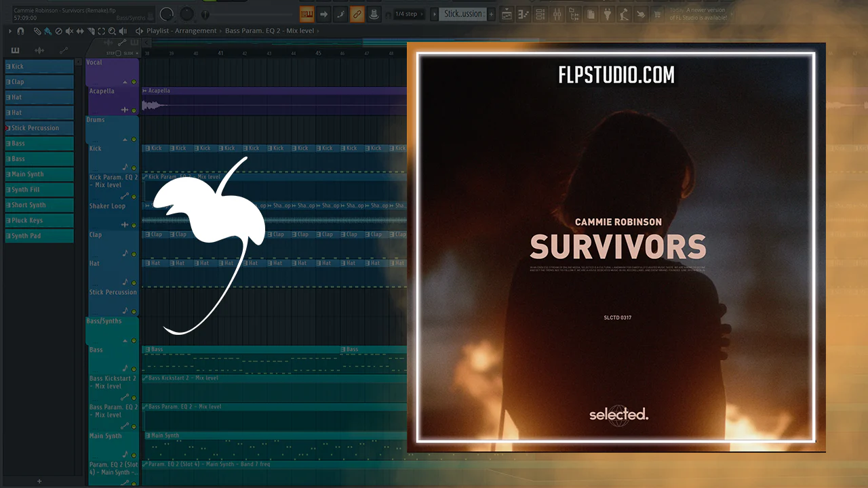Mute the Kick Param. EQ 2 track green light
Screen dimensions: 868x488
tap(134, 197)
